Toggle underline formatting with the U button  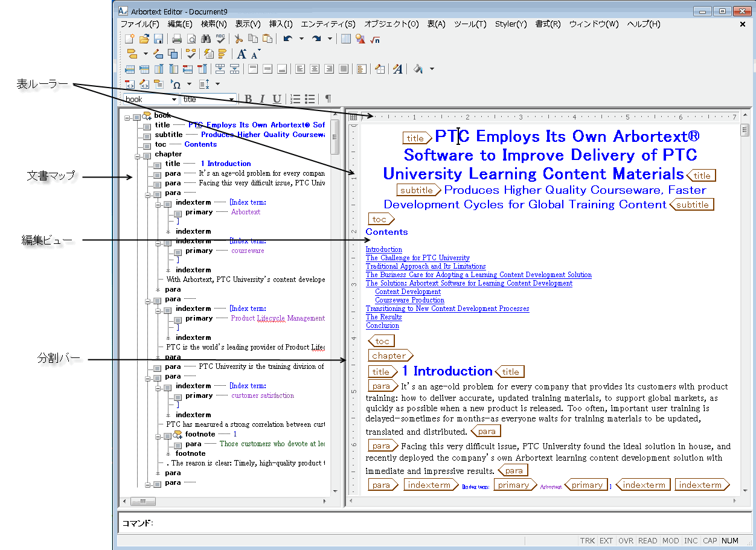tap(277, 99)
